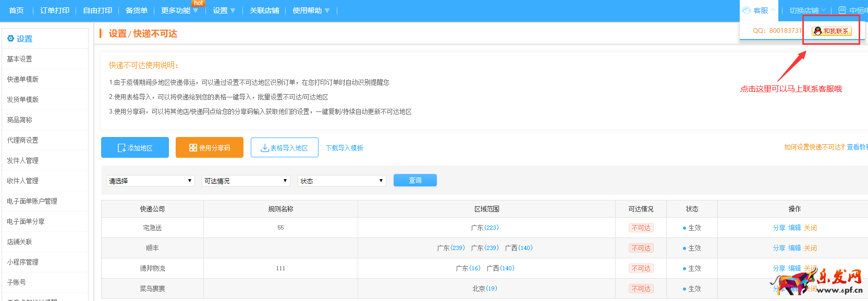The height and width of the screenshot is (301, 868).
Task: Click the 表格导入地区 download icon button
Action: click(x=285, y=148)
